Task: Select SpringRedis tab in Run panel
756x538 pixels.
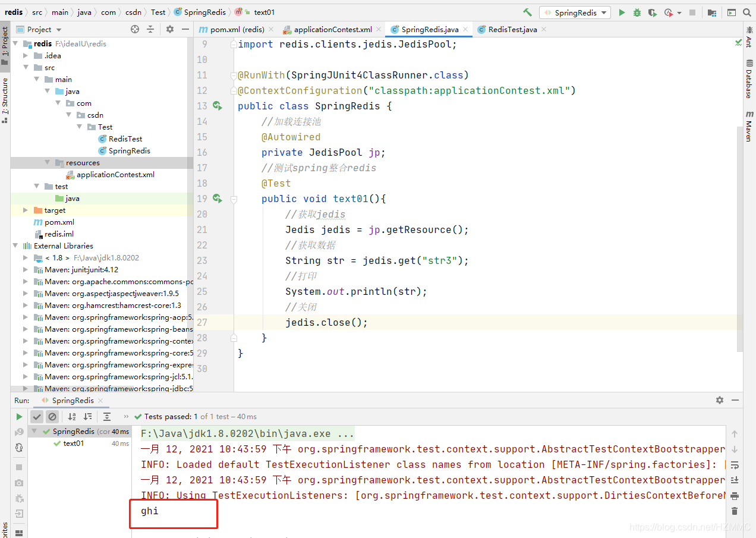Action: click(x=72, y=401)
